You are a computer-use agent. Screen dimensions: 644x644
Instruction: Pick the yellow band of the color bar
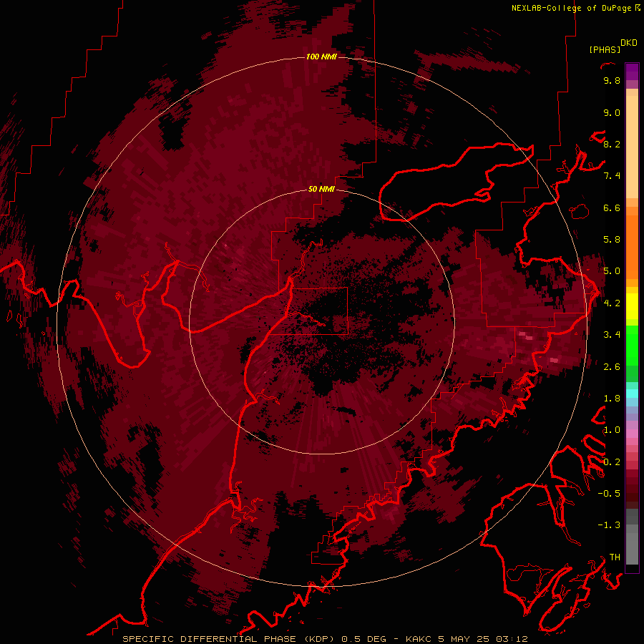point(632,306)
